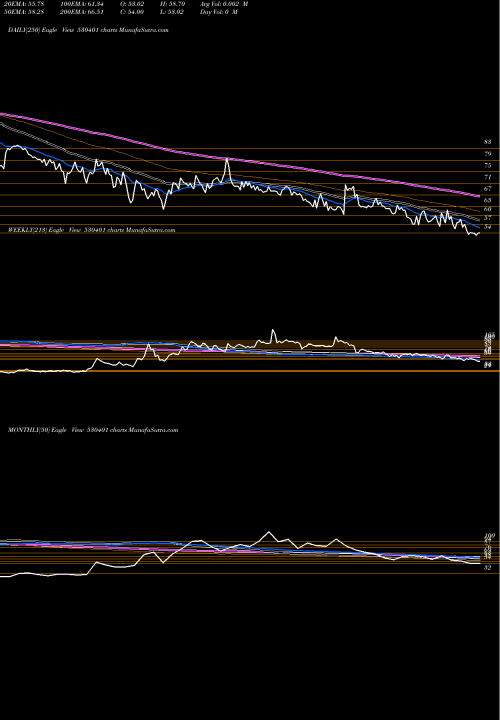Click the 50EMA value readout
500x720 pixels.
pos(22,11)
